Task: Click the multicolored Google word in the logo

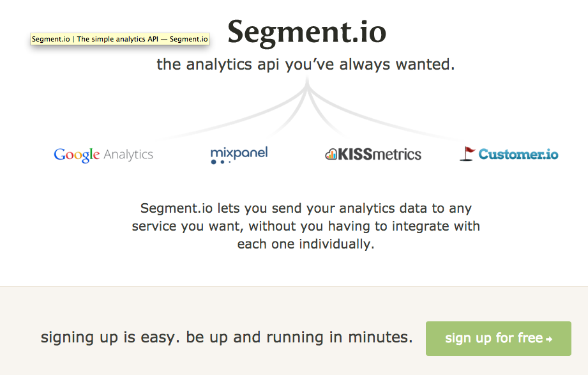Action: 77,155
